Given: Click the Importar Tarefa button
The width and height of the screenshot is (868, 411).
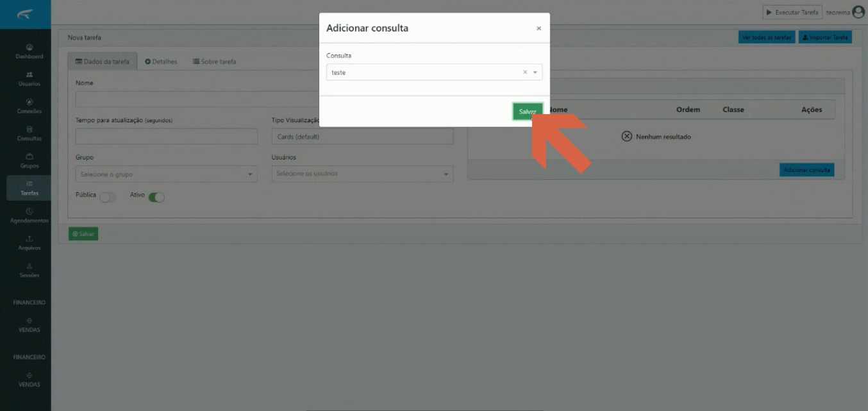Looking at the screenshot, I should pyautogui.click(x=825, y=37).
